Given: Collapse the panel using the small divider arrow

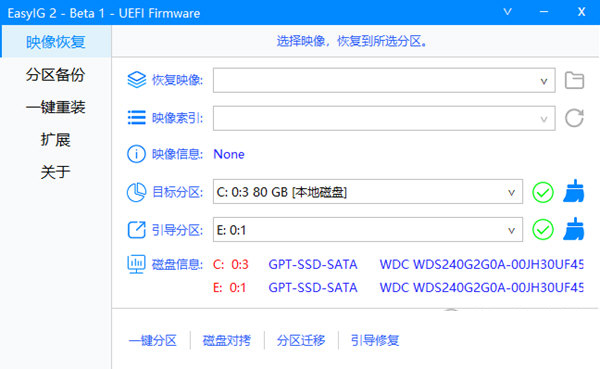Looking at the screenshot, I should (x=451, y=309).
